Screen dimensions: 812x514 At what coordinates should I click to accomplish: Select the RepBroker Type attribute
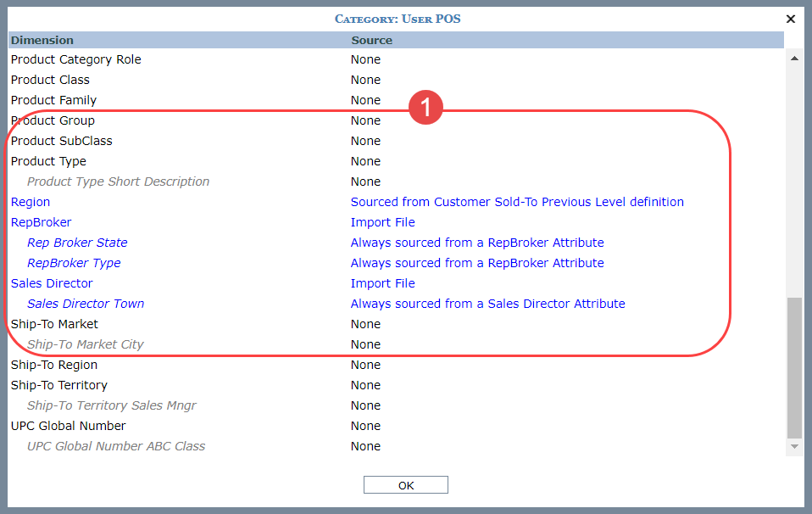click(74, 263)
